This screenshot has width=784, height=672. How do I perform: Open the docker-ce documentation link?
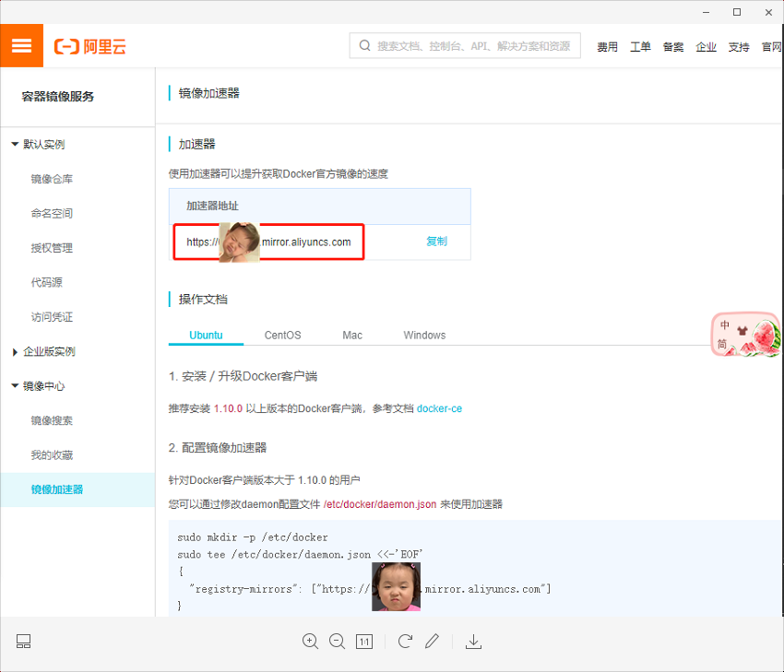440,408
